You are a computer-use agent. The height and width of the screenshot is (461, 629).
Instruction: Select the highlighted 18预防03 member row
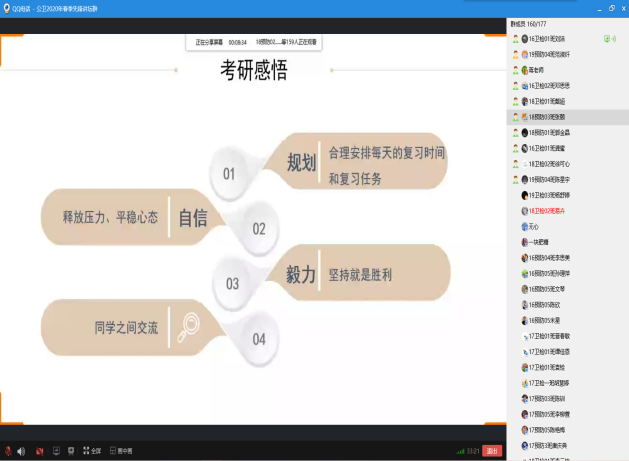[568, 117]
